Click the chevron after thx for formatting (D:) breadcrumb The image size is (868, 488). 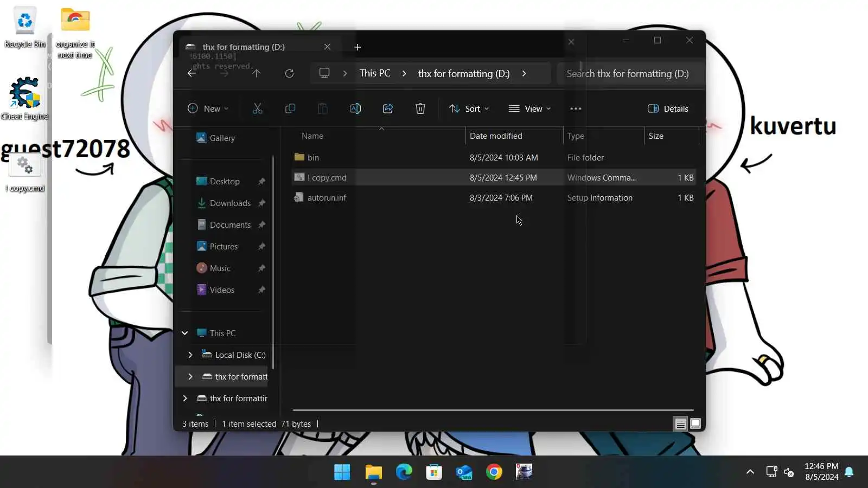[x=524, y=73]
